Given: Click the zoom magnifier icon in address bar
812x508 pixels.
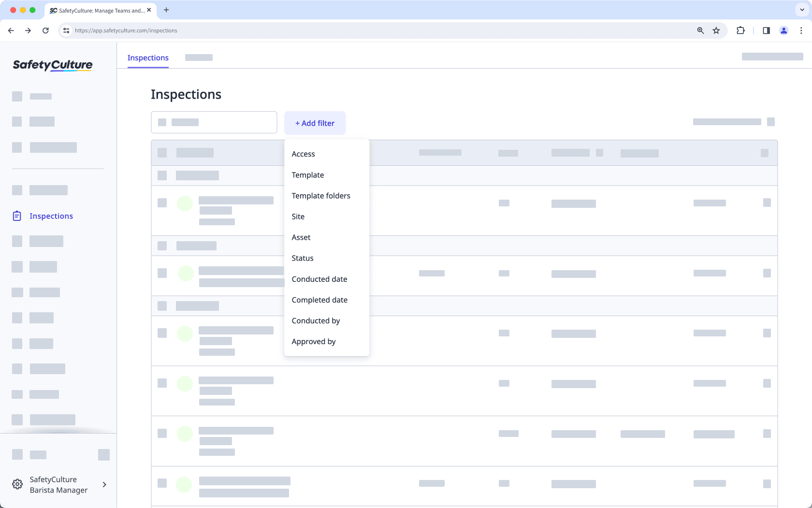Looking at the screenshot, I should (700, 30).
